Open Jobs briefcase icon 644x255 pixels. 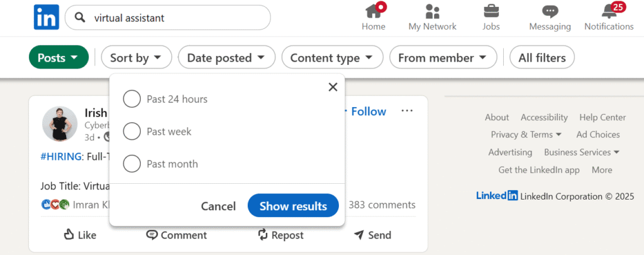point(491,11)
